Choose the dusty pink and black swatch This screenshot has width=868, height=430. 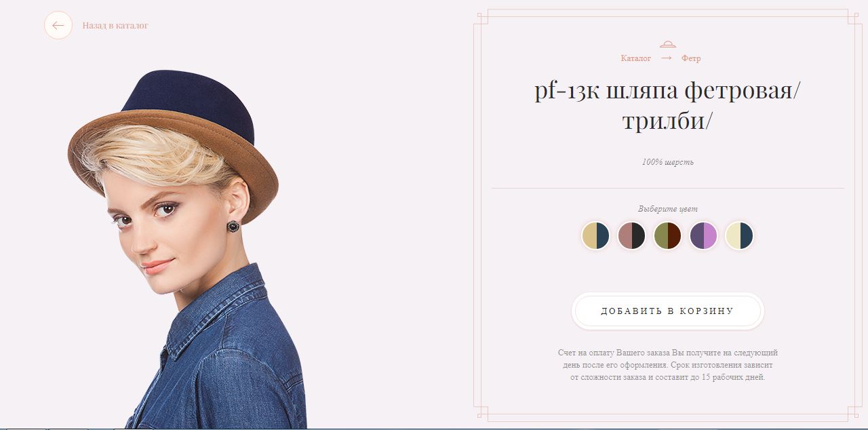631,236
